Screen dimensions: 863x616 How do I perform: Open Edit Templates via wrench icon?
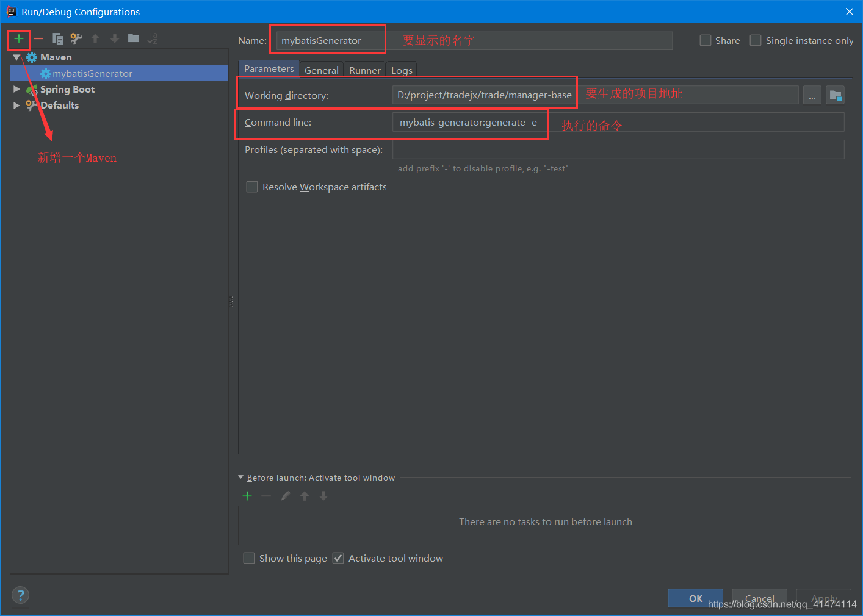[76, 38]
